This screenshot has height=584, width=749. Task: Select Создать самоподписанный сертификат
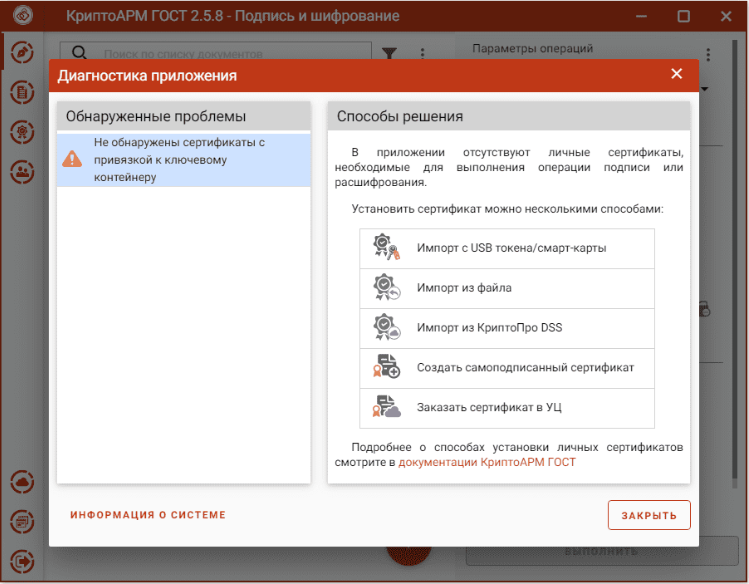[507, 368]
